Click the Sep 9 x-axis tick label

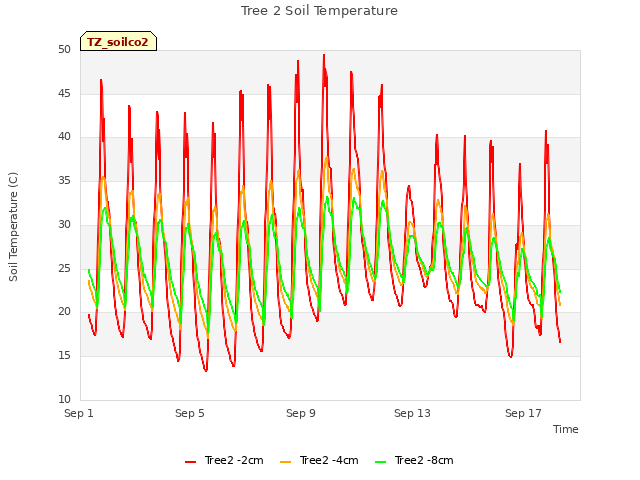tap(301, 413)
